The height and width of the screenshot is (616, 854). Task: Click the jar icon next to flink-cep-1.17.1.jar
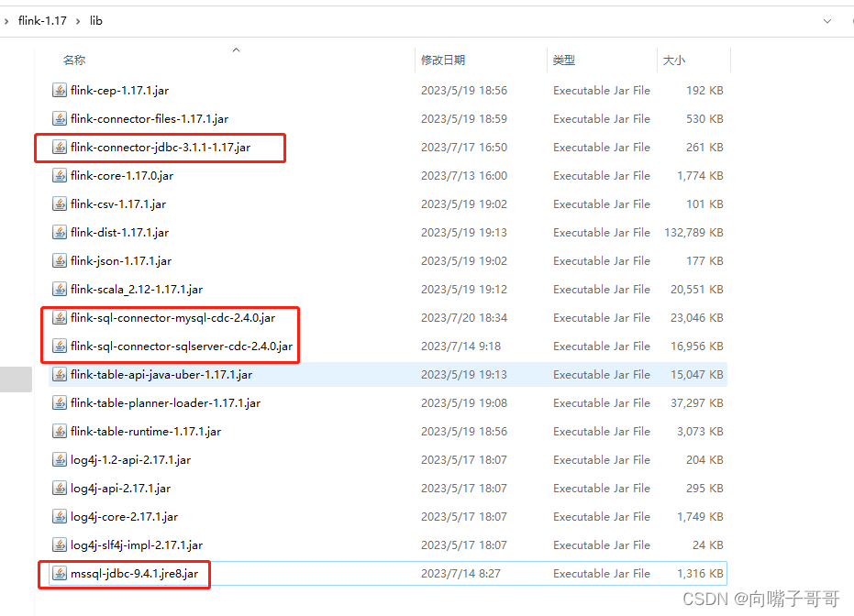(59, 90)
